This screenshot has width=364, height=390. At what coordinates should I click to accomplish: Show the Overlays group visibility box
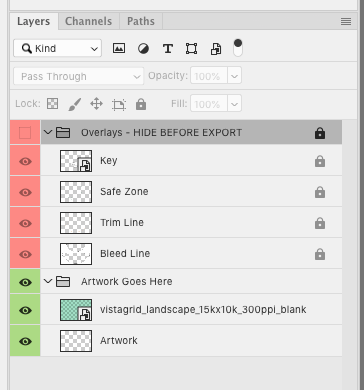coord(25,133)
